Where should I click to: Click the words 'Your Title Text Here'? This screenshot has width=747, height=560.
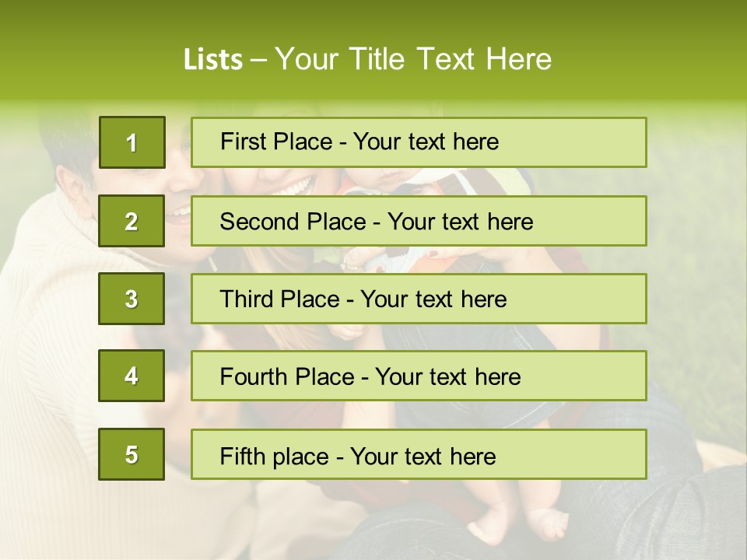coord(413,59)
